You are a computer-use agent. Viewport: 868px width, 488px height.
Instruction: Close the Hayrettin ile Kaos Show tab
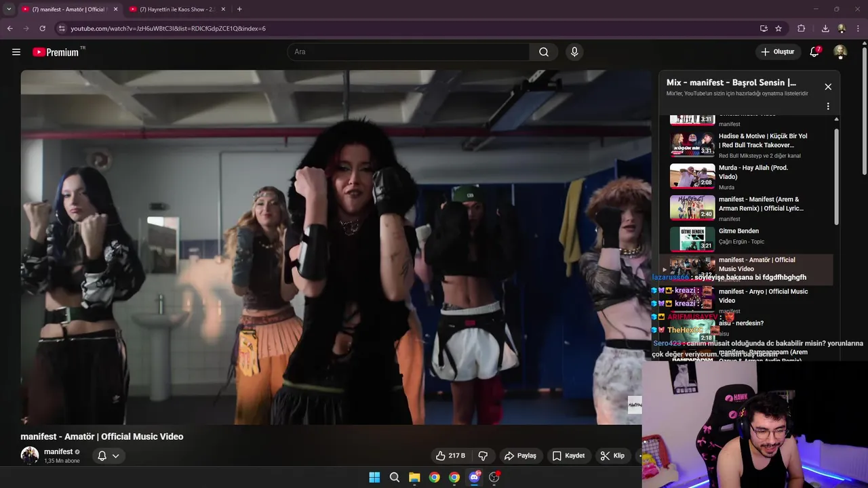tap(223, 9)
